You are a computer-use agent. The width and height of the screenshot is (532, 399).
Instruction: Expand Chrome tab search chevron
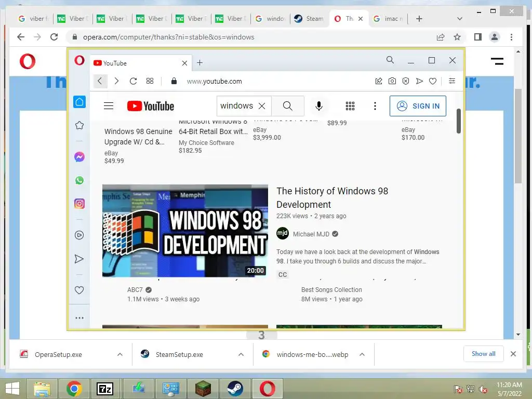[460, 19]
